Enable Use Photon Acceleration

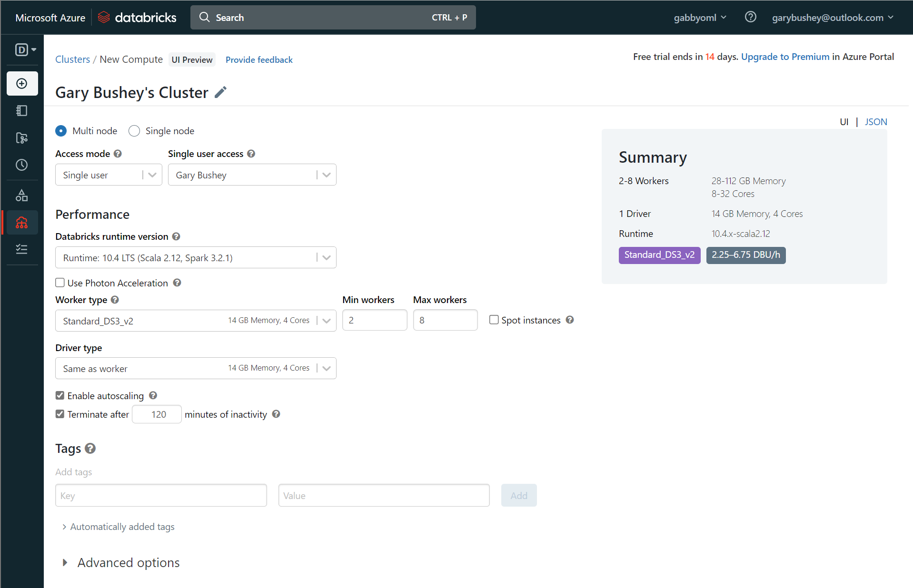pyautogui.click(x=60, y=282)
